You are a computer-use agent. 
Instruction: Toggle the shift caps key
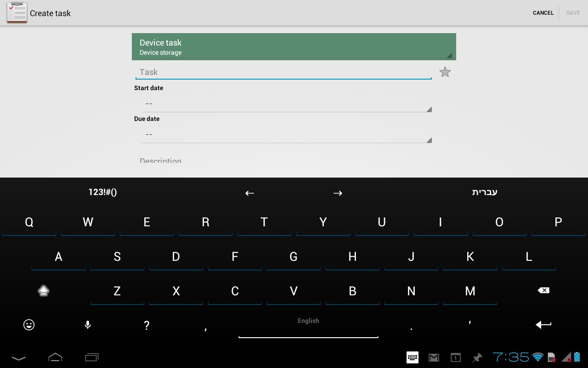pyautogui.click(x=44, y=291)
